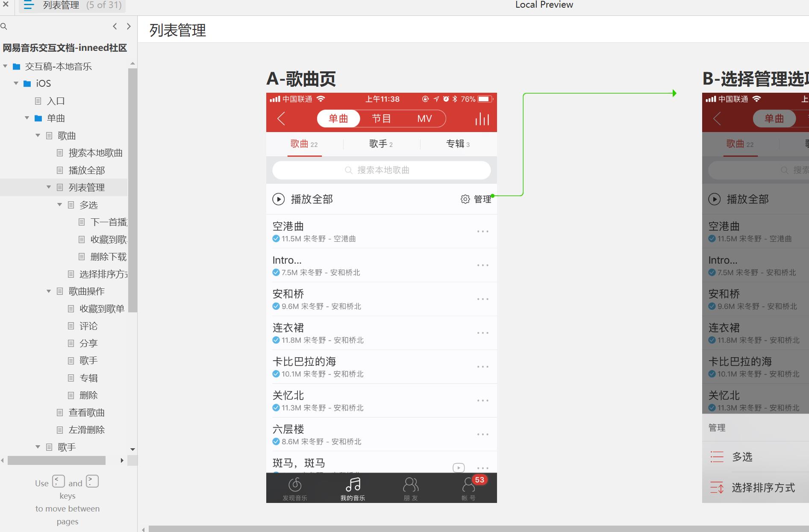Click the sidebar search magnifier icon
The width and height of the screenshot is (809, 532).
coord(4,26)
